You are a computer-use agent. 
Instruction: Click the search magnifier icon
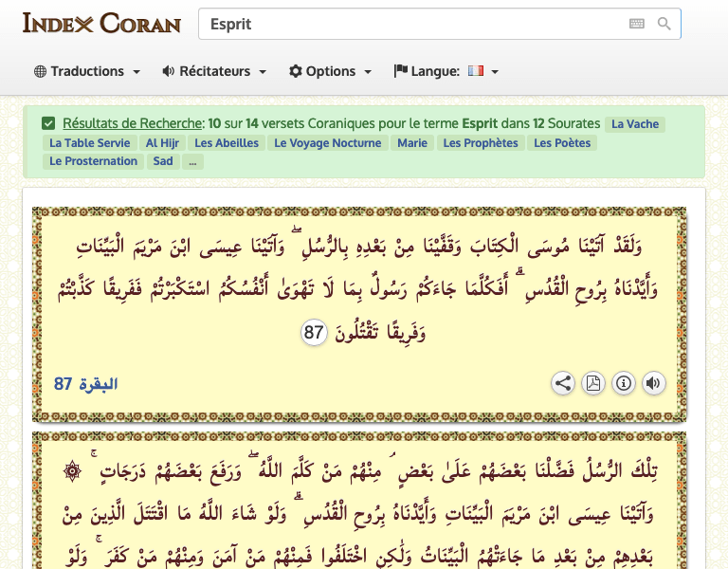point(664,24)
